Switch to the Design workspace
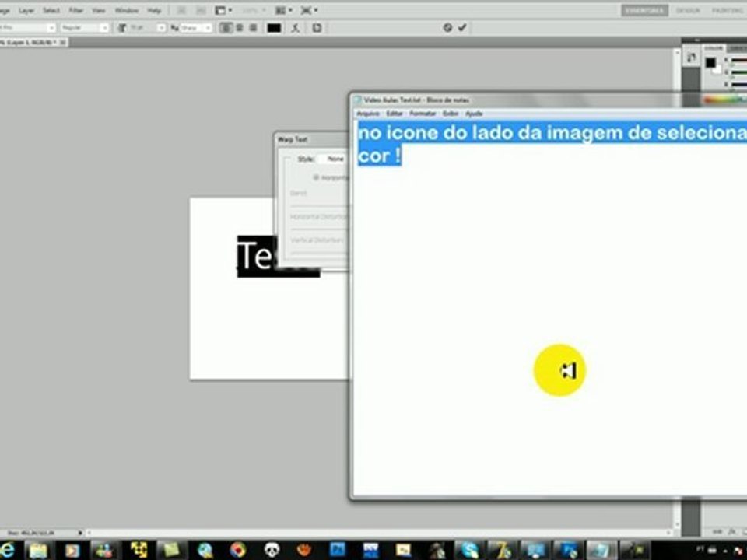Viewport: 747px width, 560px height. click(x=688, y=10)
